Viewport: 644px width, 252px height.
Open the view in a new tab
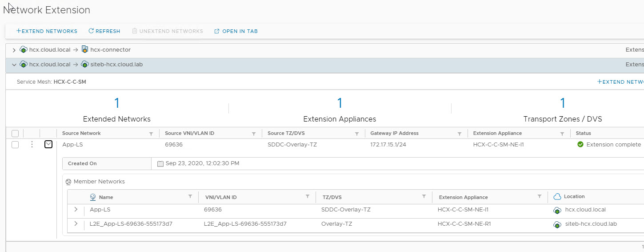coord(236,31)
